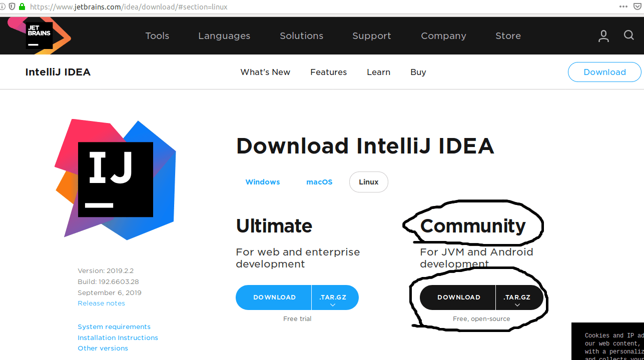
Task: Click the JetBrains logo in the header
Action: tap(39, 35)
